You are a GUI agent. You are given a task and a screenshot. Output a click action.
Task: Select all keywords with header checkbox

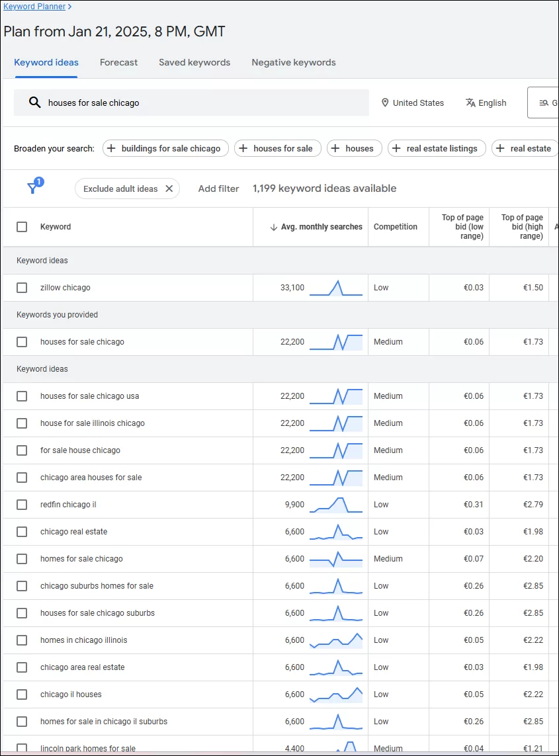(x=22, y=227)
